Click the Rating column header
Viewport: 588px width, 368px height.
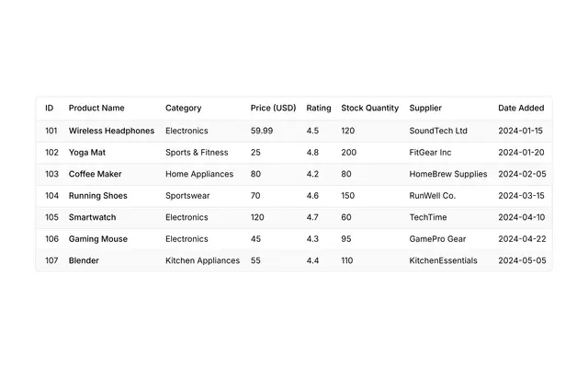(319, 109)
